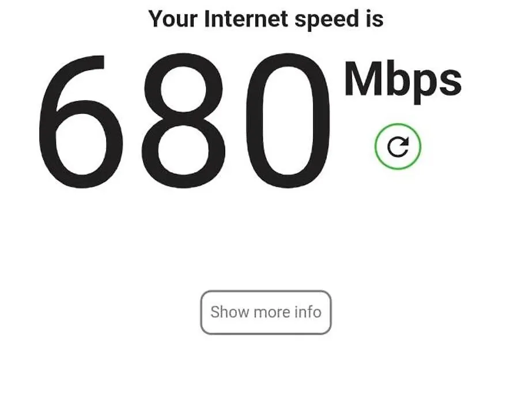Click the large digit 6
The height and width of the screenshot is (403, 532).
[x=81, y=121]
